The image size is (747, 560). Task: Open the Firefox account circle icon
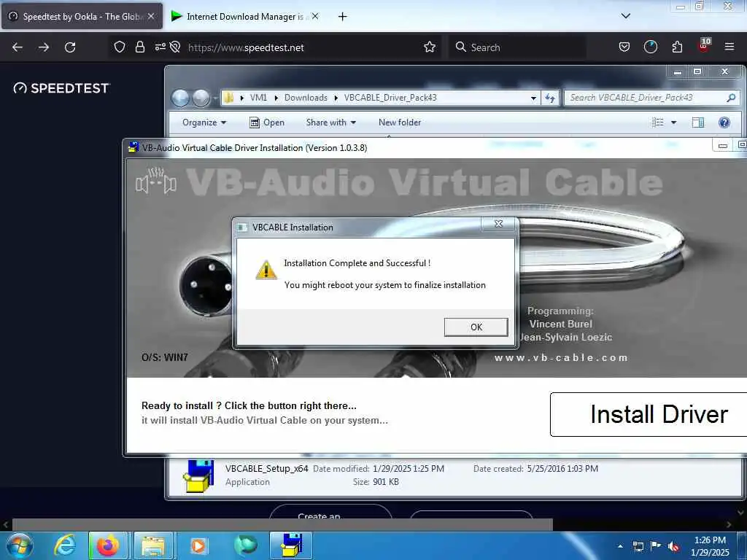point(650,47)
